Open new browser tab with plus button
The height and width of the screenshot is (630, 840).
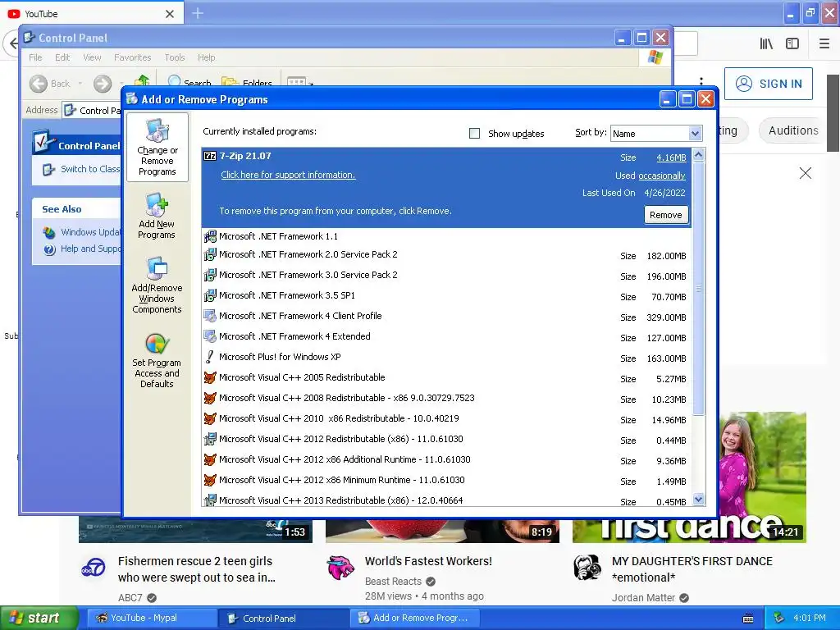[x=198, y=13]
